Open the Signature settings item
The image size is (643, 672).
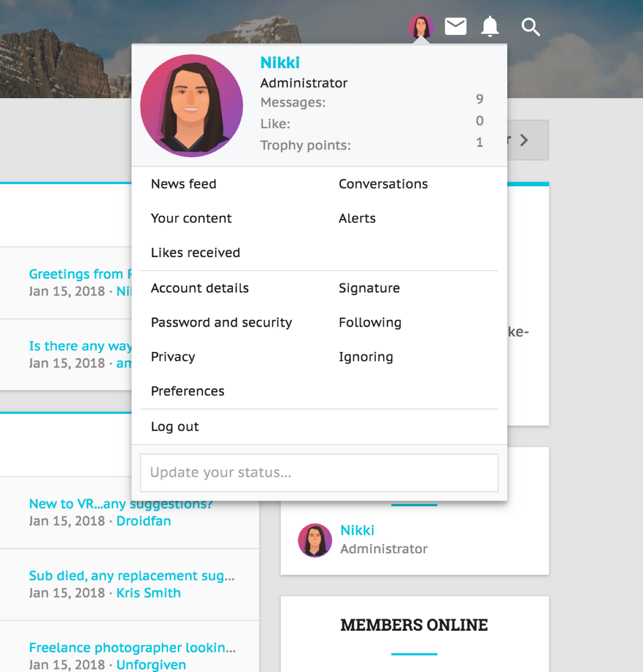coord(369,288)
